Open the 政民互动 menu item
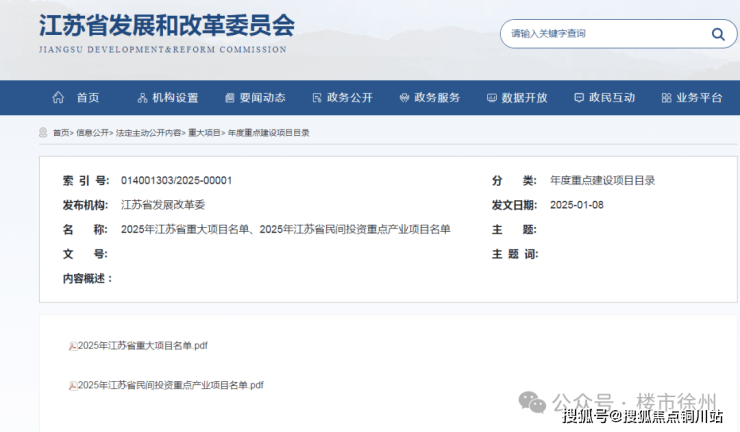 pyautogui.click(x=612, y=98)
